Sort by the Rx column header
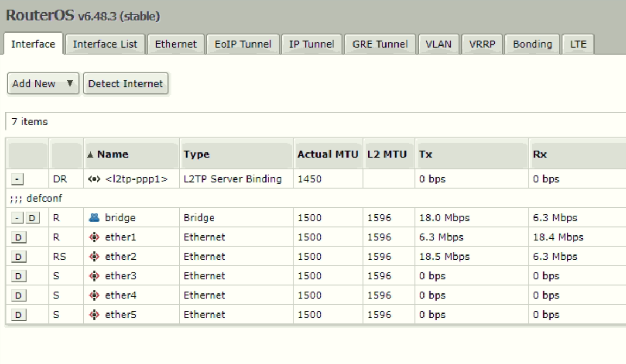The image size is (626, 364). pos(577,154)
